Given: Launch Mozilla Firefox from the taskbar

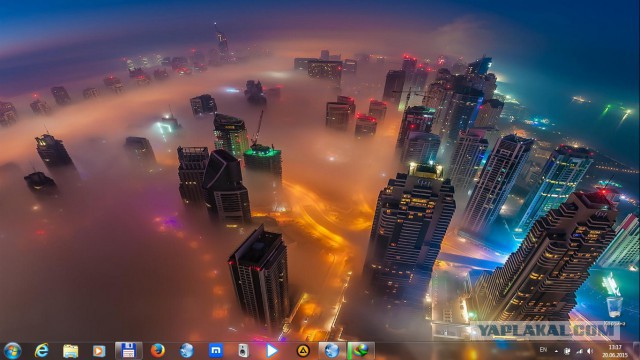Looking at the screenshot, I should click(x=158, y=351).
